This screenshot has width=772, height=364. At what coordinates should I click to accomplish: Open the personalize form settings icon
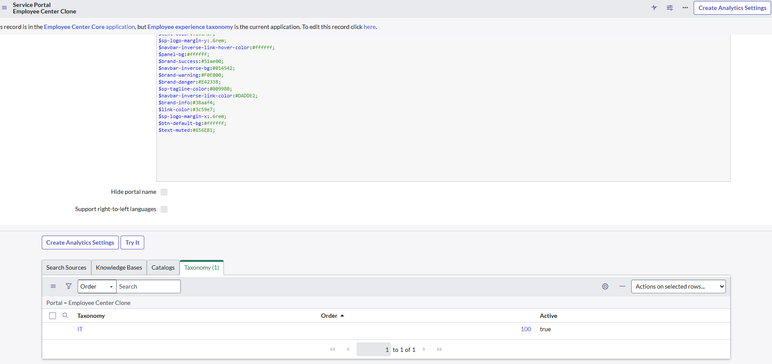pos(670,8)
